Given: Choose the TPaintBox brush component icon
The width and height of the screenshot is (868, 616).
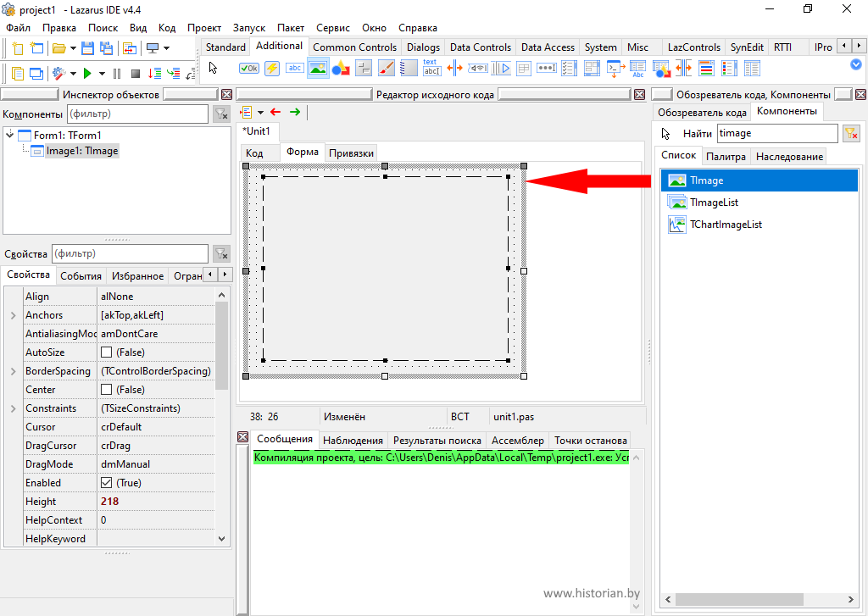Looking at the screenshot, I should tap(387, 69).
